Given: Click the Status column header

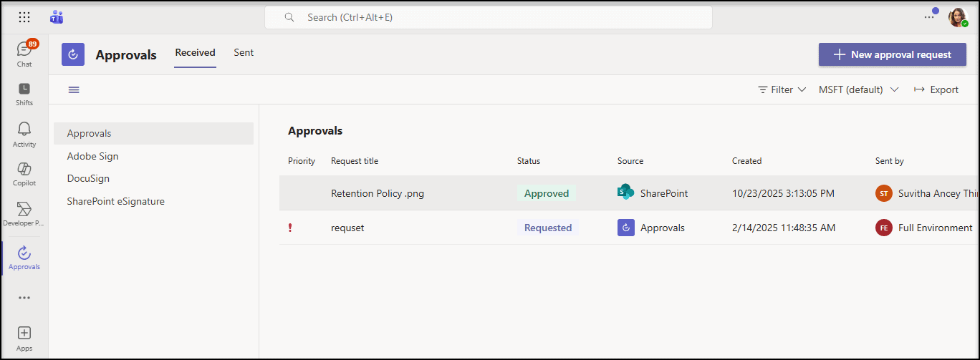Looking at the screenshot, I should pos(529,161).
